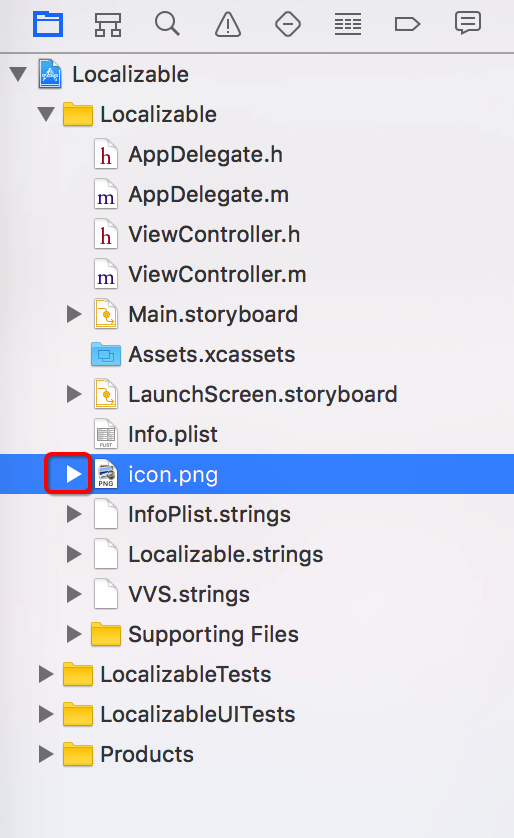
Task: Collapse the Localizable project root triangle
Action: coord(18,74)
